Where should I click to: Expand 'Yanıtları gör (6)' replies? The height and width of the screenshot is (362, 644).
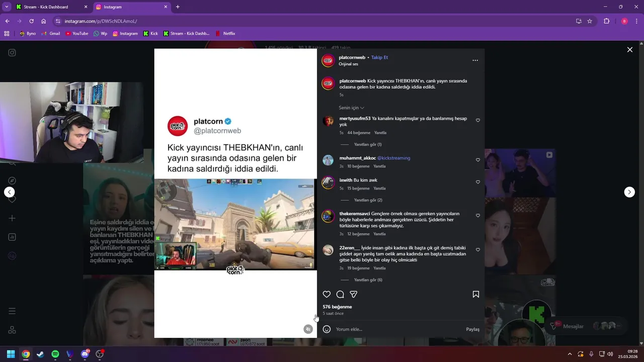coord(368,280)
